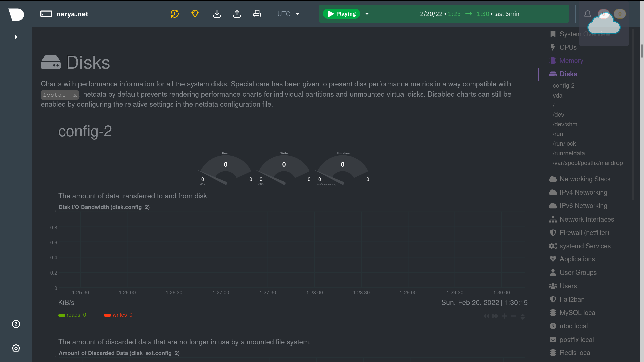Toggle the writes dimension in chart legend
644x362 pixels.
point(119,315)
